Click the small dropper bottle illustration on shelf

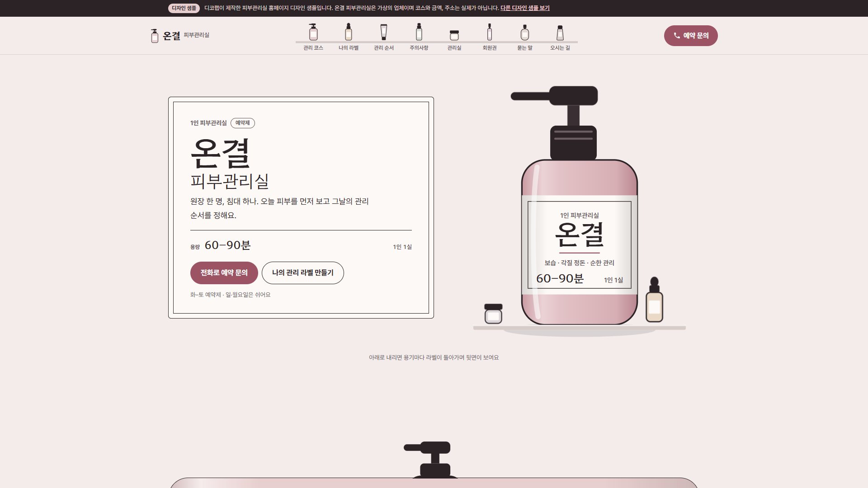[654, 300]
